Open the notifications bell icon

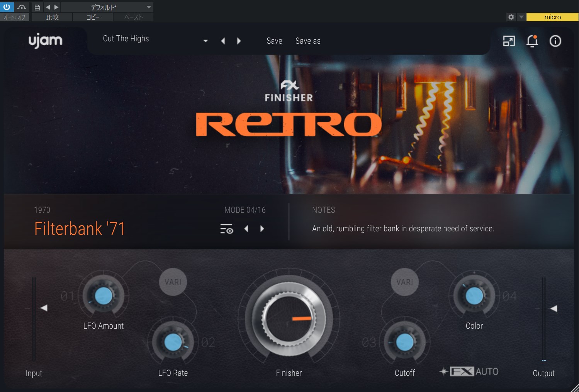[x=532, y=41]
